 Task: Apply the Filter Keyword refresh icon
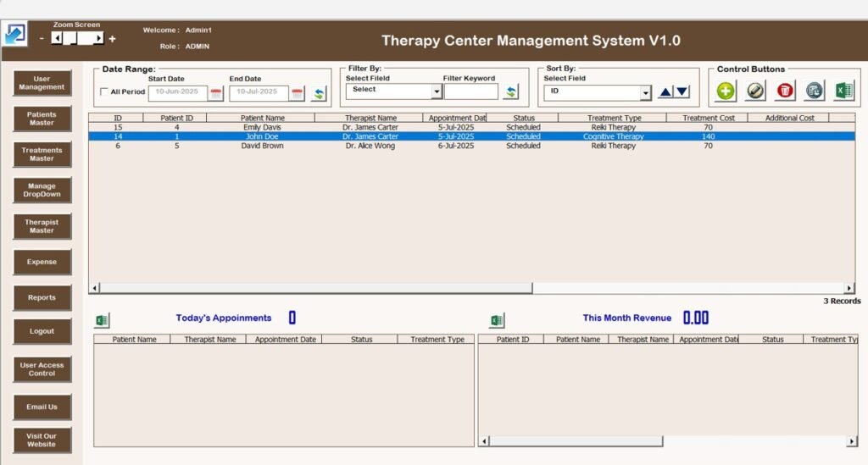(511, 91)
